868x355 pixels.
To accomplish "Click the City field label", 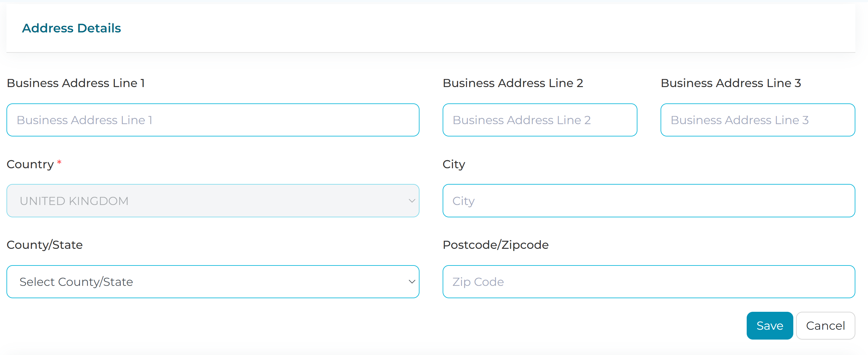I will [x=454, y=165].
